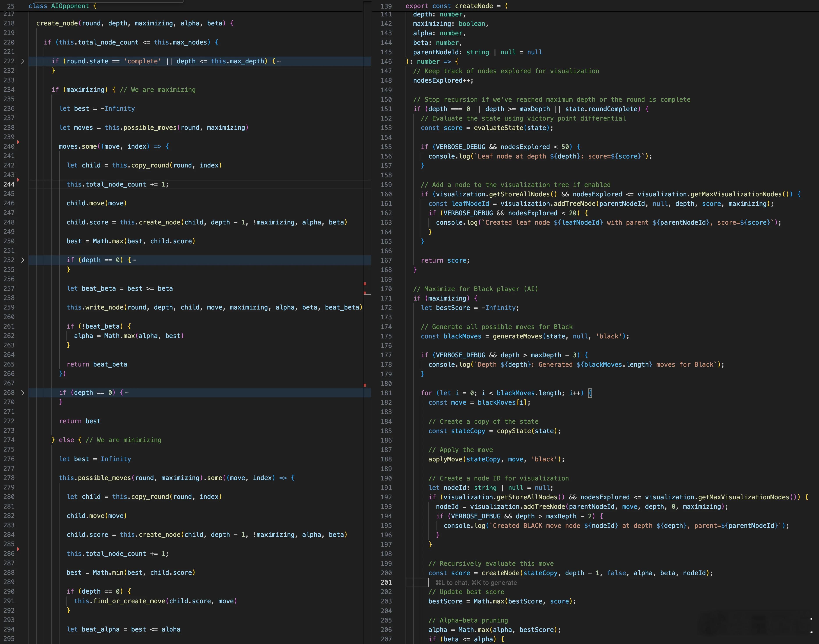Viewport: 819px width, 644px height.
Task: Click comment '// We are minimizing'
Action: point(123,440)
